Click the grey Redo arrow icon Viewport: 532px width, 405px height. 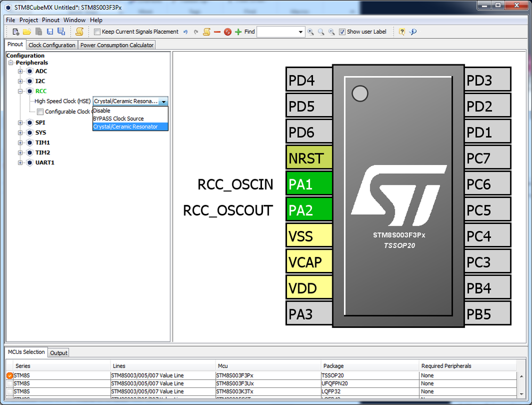(x=196, y=32)
